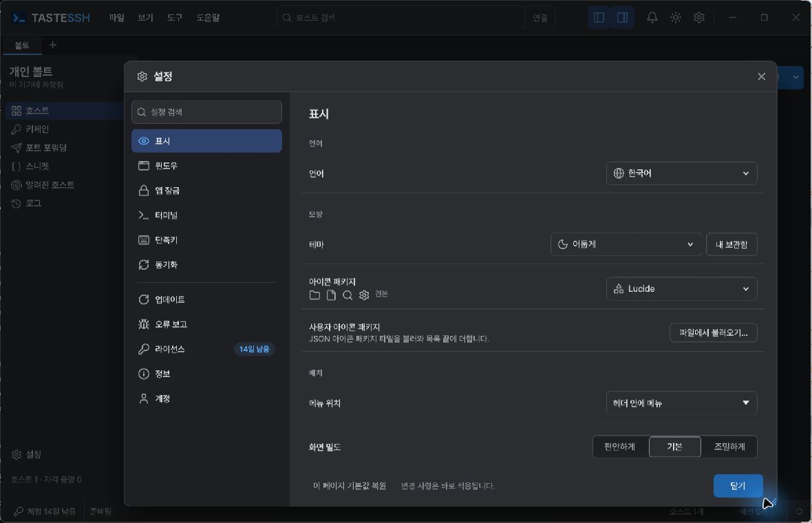Click 설정 at bottom of main sidebar

[27, 454]
